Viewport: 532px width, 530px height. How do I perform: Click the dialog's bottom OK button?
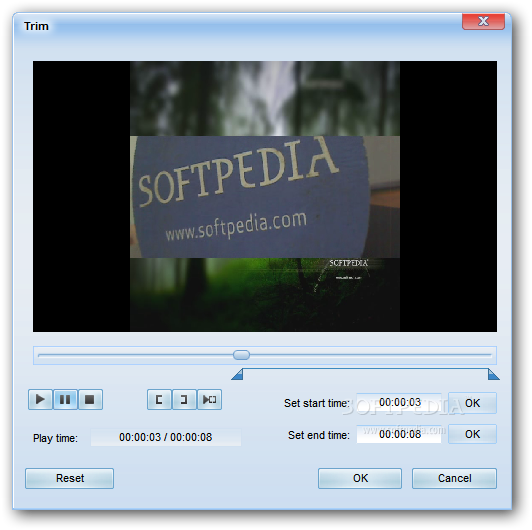coord(360,478)
